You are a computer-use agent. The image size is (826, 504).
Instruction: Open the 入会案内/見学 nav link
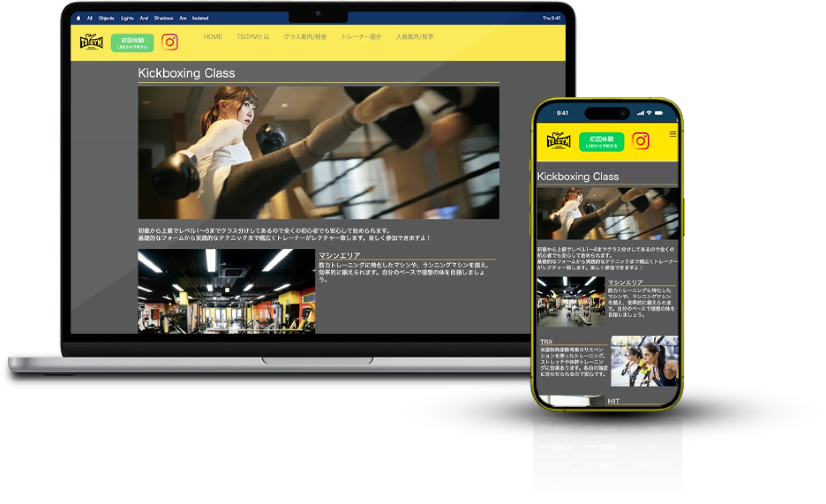point(415,37)
